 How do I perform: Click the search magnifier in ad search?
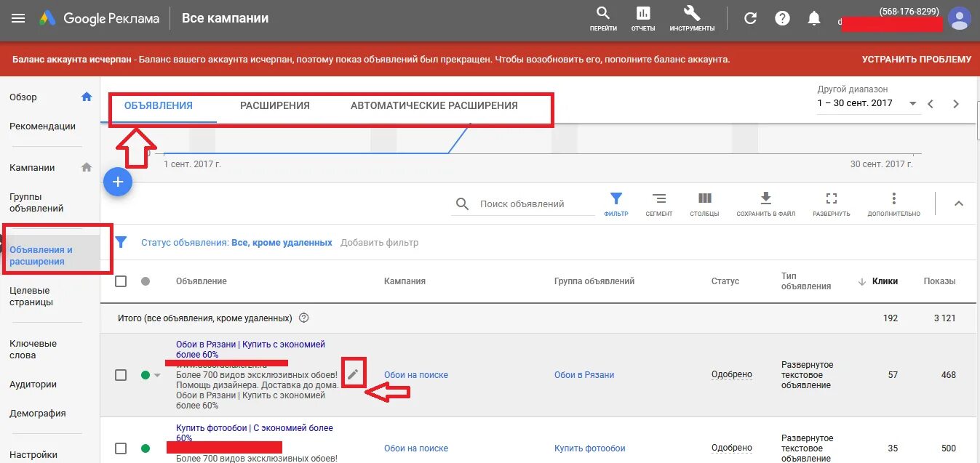462,204
